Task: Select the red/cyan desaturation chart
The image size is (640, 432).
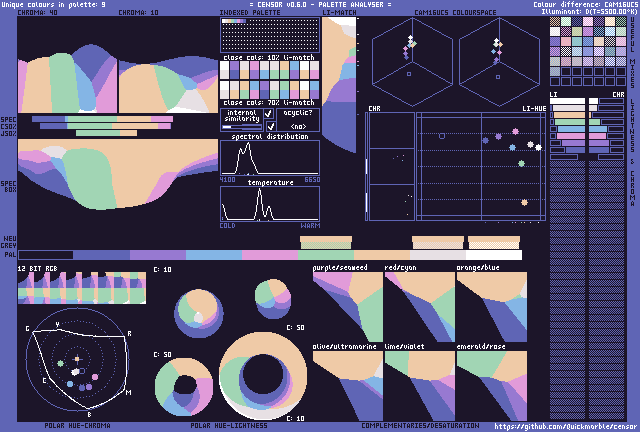Action: pyautogui.click(x=419, y=307)
